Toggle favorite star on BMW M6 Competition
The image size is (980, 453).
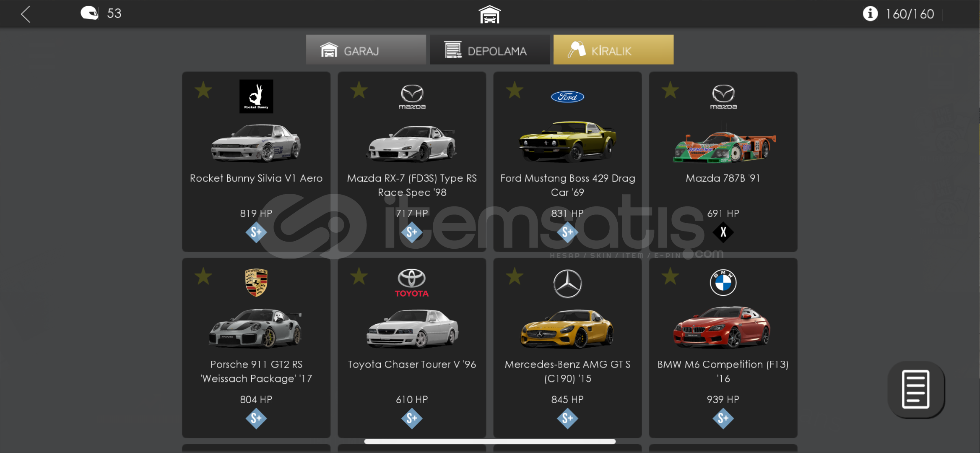670,276
